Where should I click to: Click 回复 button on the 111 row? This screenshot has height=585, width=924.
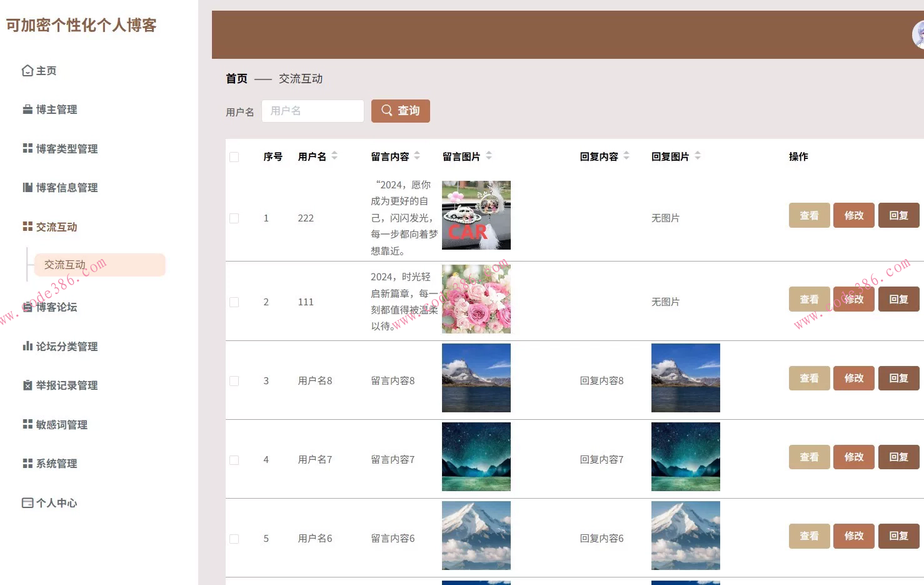click(x=898, y=298)
